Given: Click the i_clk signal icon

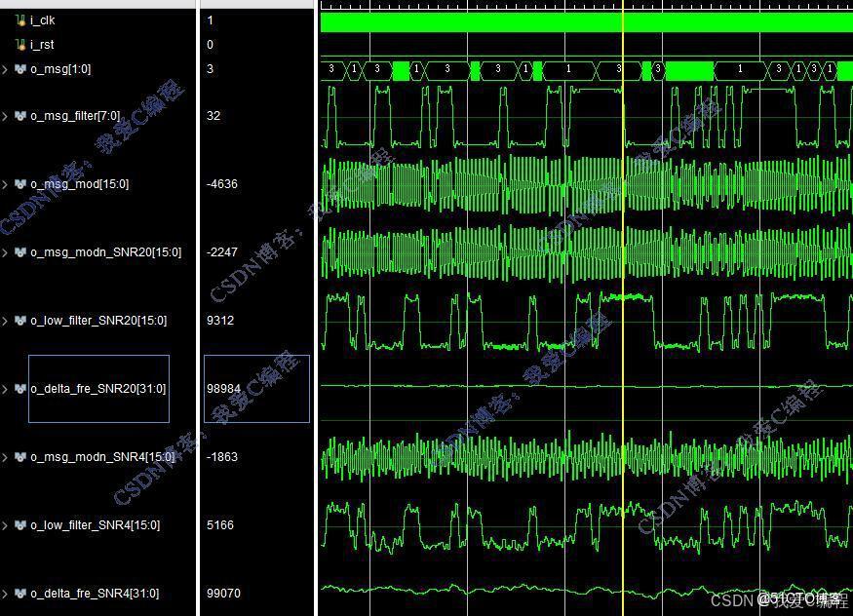Looking at the screenshot, I should coord(20,20).
